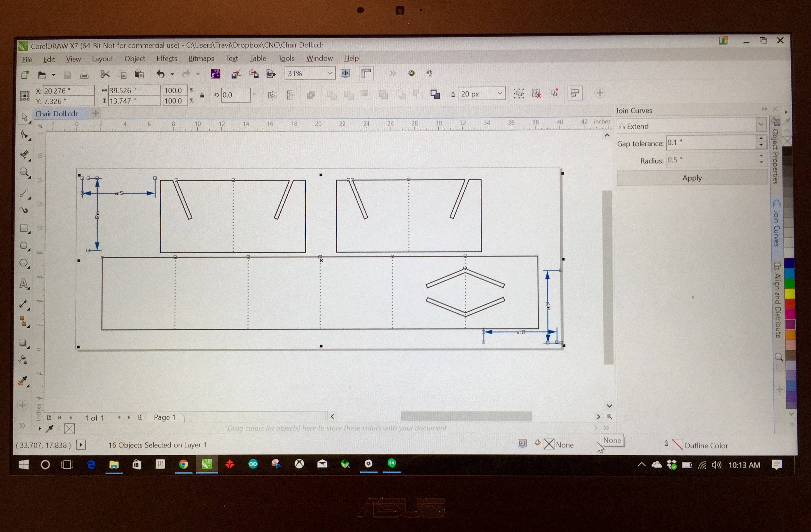This screenshot has width=811, height=532.
Task: Open the Layout menu
Action: 102,59
